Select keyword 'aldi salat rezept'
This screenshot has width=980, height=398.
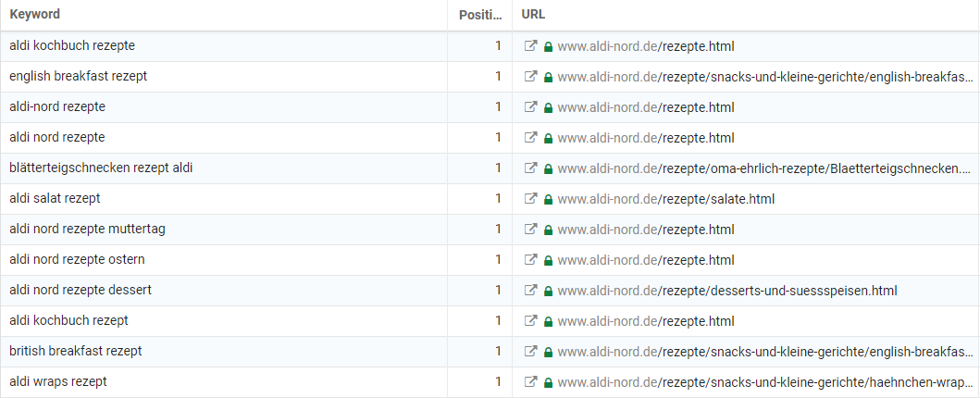click(55, 199)
